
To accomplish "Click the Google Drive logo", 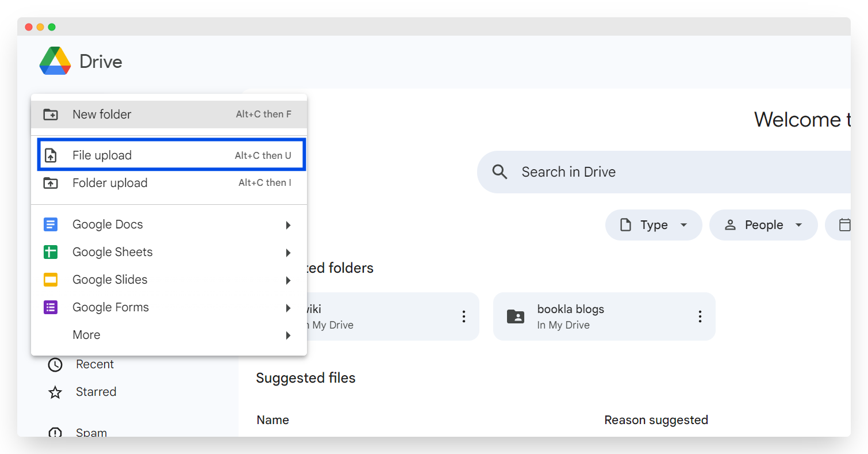I will [55, 61].
